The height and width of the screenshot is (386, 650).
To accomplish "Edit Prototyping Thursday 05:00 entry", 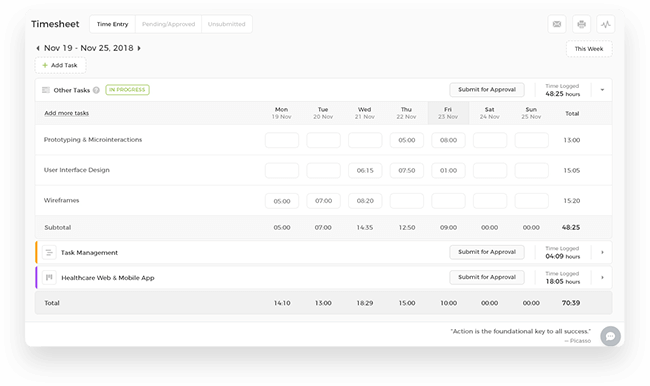I will (x=407, y=140).
